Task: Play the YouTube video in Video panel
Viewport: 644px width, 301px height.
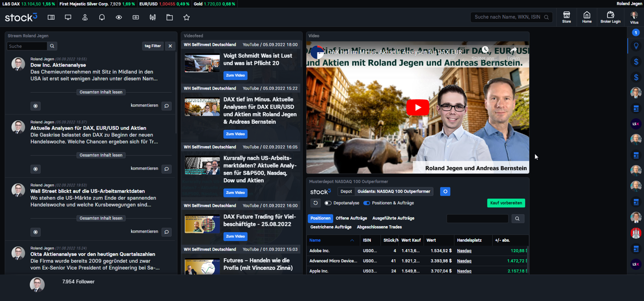Action: (418, 107)
